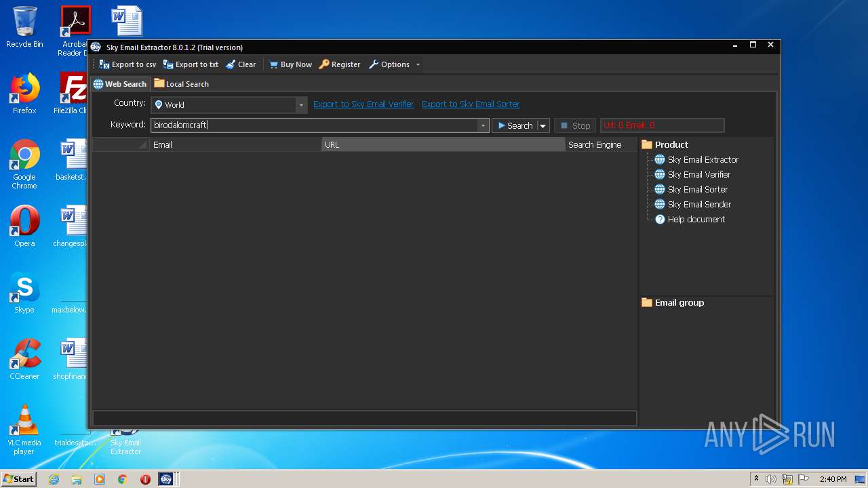
Task: Select Acrobat Reader desktop icon
Action: [x=75, y=31]
